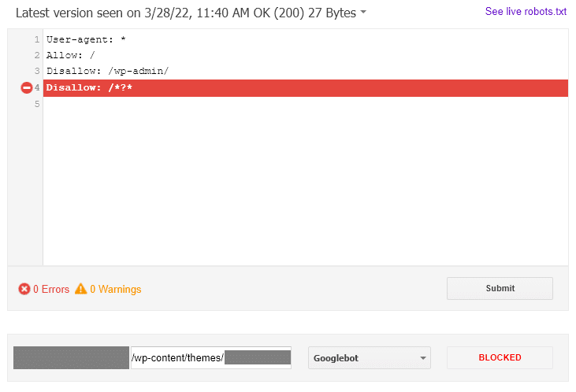Click the greyed domain prefix box

(x=71, y=358)
